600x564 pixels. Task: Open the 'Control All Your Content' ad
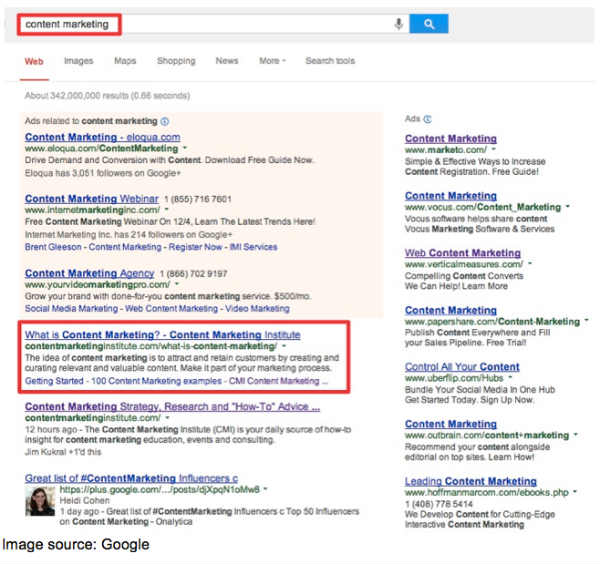[x=462, y=367]
